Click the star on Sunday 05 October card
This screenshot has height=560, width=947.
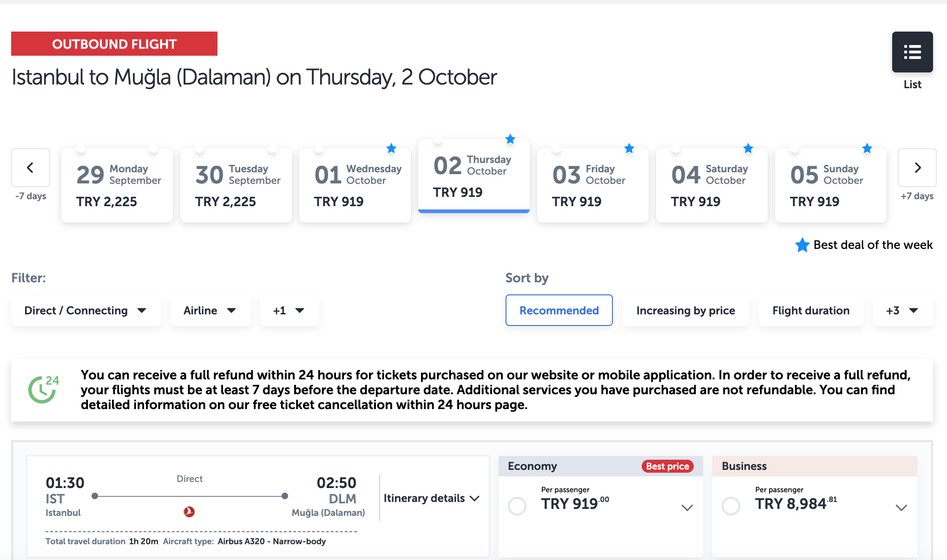pos(867,149)
